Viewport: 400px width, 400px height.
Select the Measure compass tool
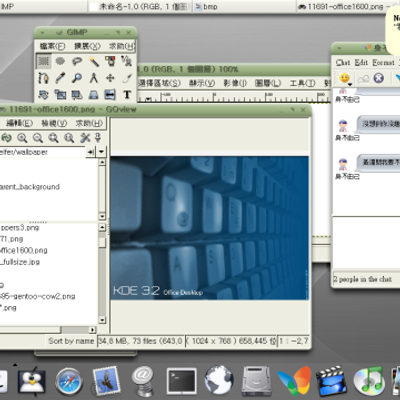94,78
